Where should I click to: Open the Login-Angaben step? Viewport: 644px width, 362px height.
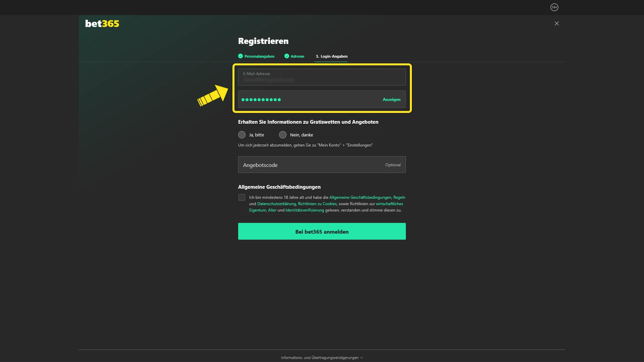tap(331, 56)
